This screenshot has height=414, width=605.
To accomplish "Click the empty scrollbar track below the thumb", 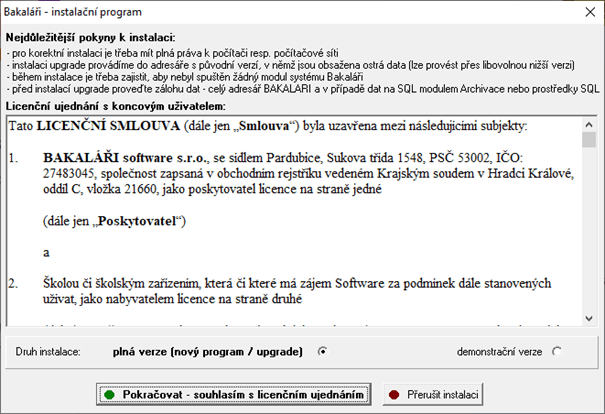I will 589,230.
